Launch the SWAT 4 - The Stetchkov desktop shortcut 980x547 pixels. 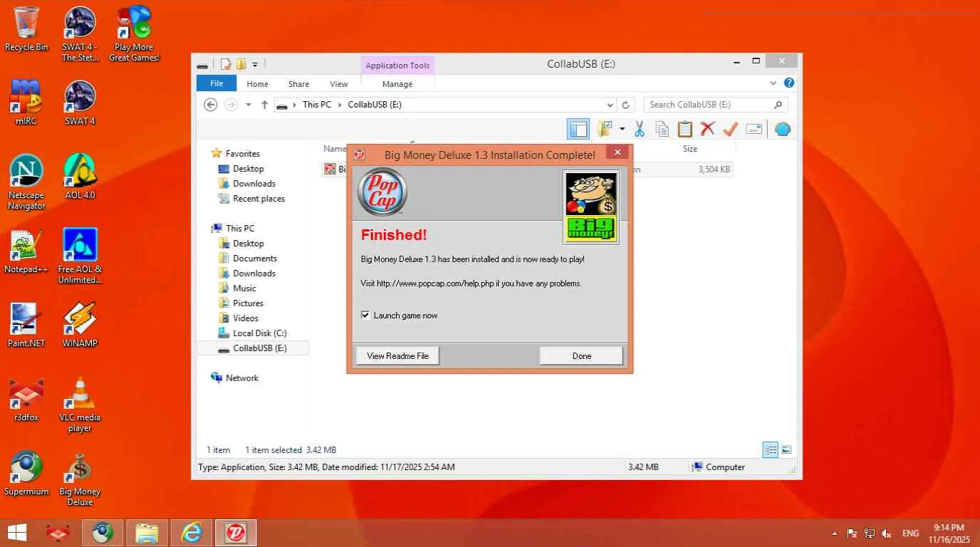pyautogui.click(x=80, y=34)
